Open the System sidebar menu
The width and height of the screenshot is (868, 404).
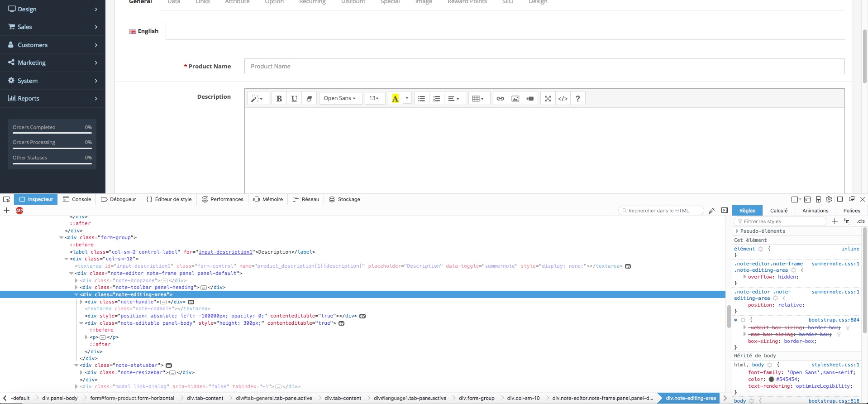point(52,81)
